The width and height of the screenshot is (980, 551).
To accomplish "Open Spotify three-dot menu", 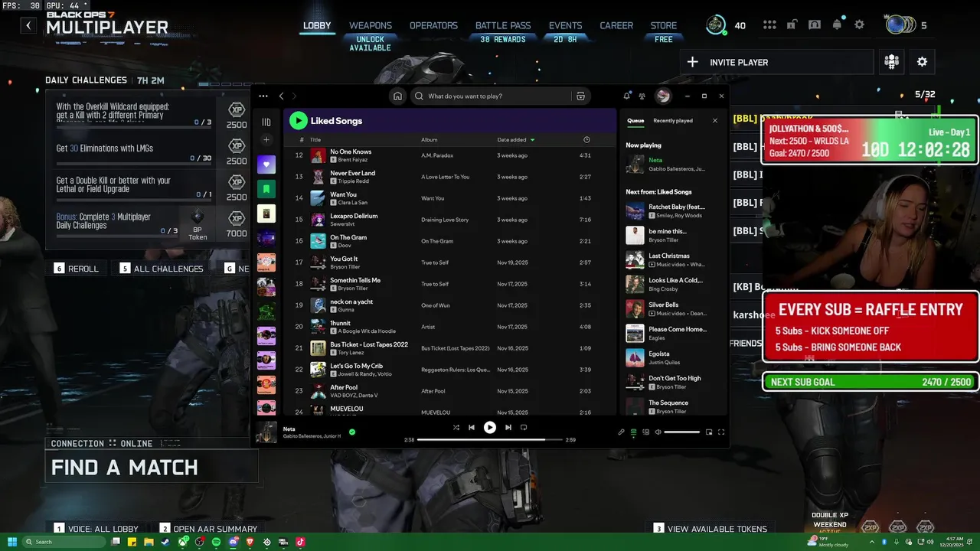I will click(x=263, y=96).
